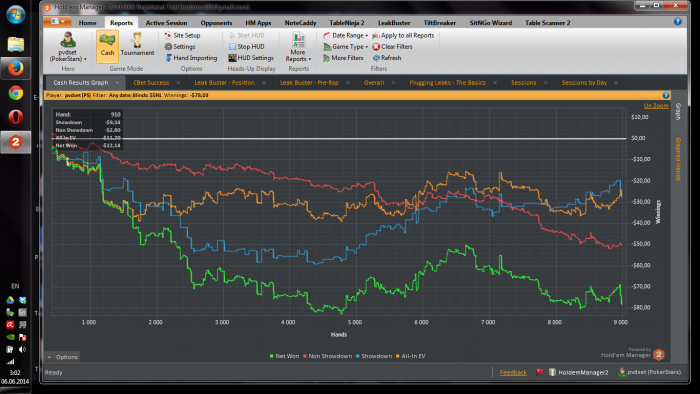
Task: Close the Sessions by Day tab
Action: point(616,83)
